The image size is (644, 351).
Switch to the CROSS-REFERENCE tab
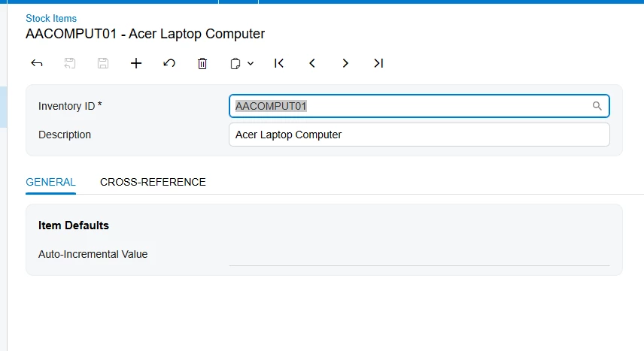[x=153, y=182]
